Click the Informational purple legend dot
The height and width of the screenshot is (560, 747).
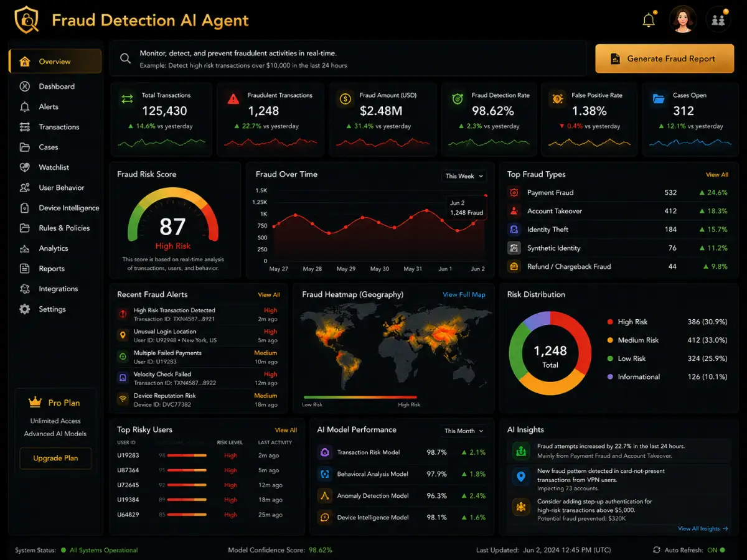[x=610, y=377]
